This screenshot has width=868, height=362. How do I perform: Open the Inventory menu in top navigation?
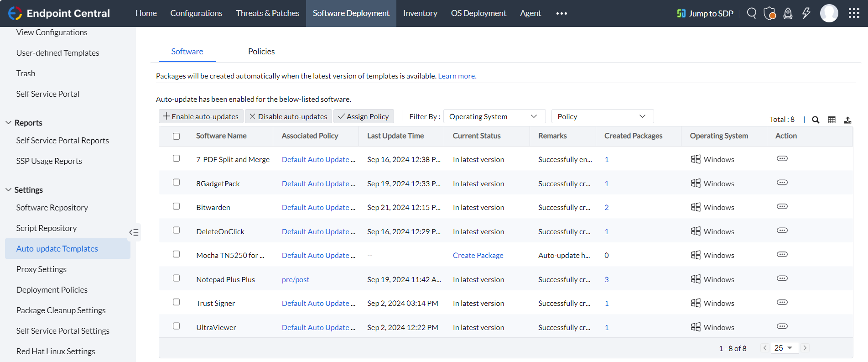(x=420, y=13)
